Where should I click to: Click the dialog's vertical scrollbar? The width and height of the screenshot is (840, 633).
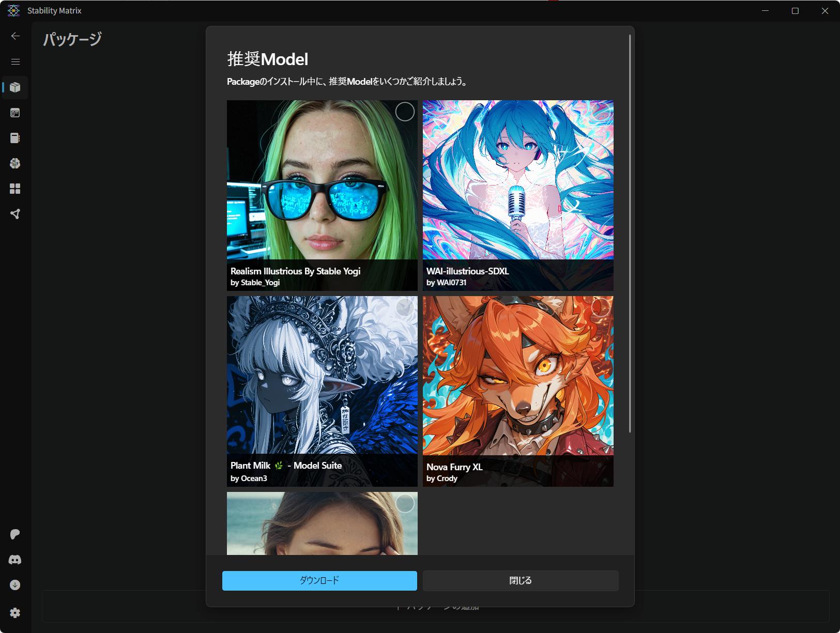click(630, 233)
